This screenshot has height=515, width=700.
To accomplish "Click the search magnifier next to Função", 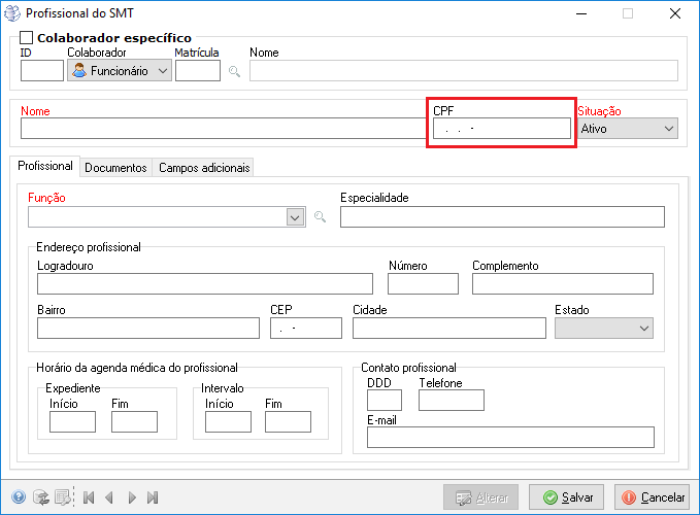I will pyautogui.click(x=320, y=217).
